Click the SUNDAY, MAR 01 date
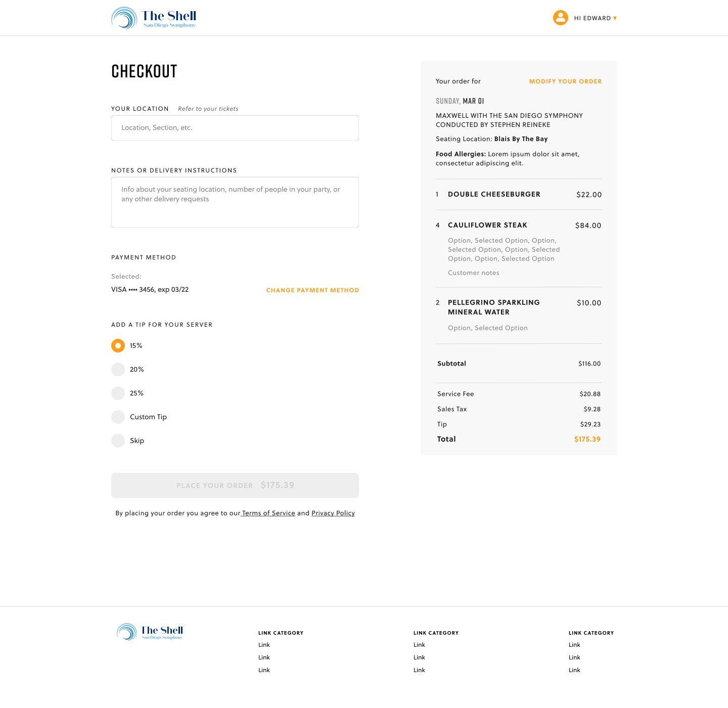Viewport: 728px width, 708px height. tap(460, 101)
